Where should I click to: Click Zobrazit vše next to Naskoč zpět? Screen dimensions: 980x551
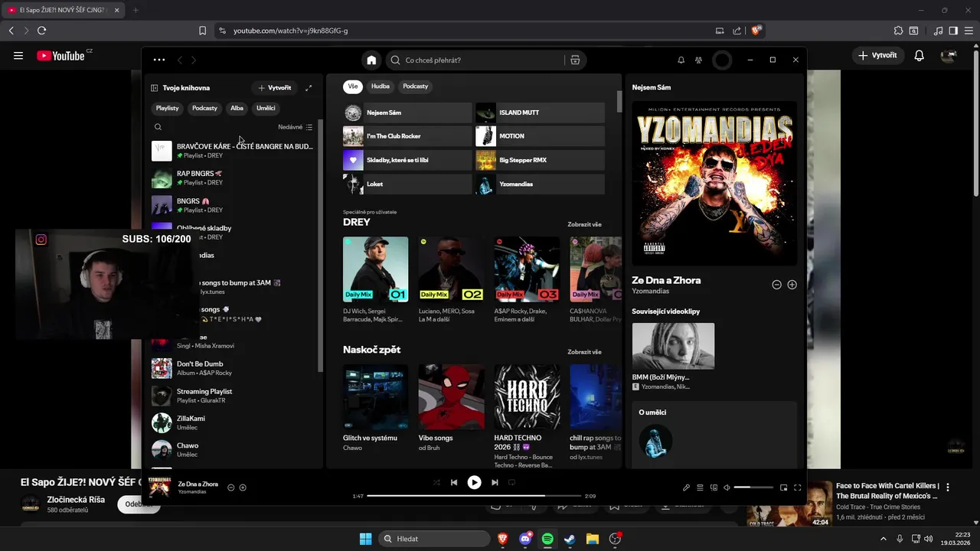click(x=584, y=352)
